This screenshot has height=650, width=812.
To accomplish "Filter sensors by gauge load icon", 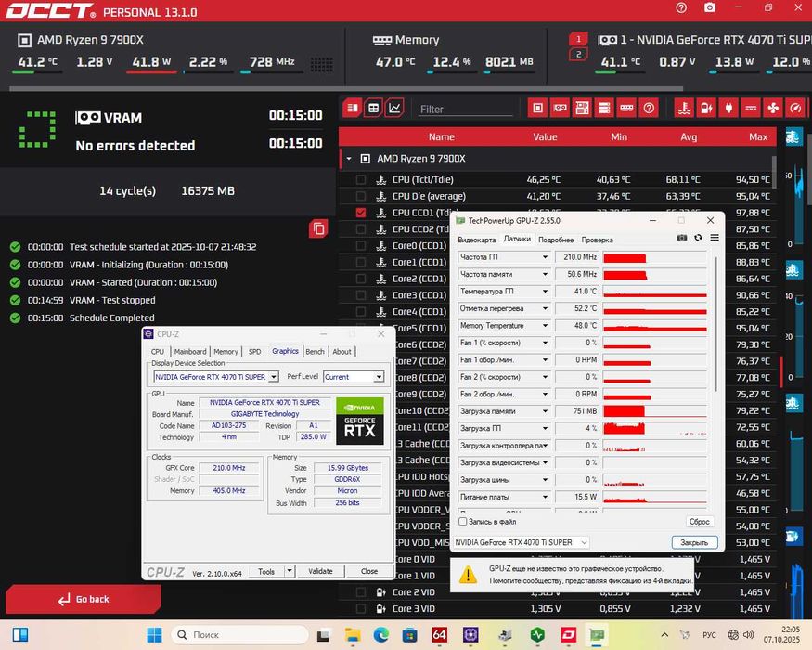I will pos(796,108).
